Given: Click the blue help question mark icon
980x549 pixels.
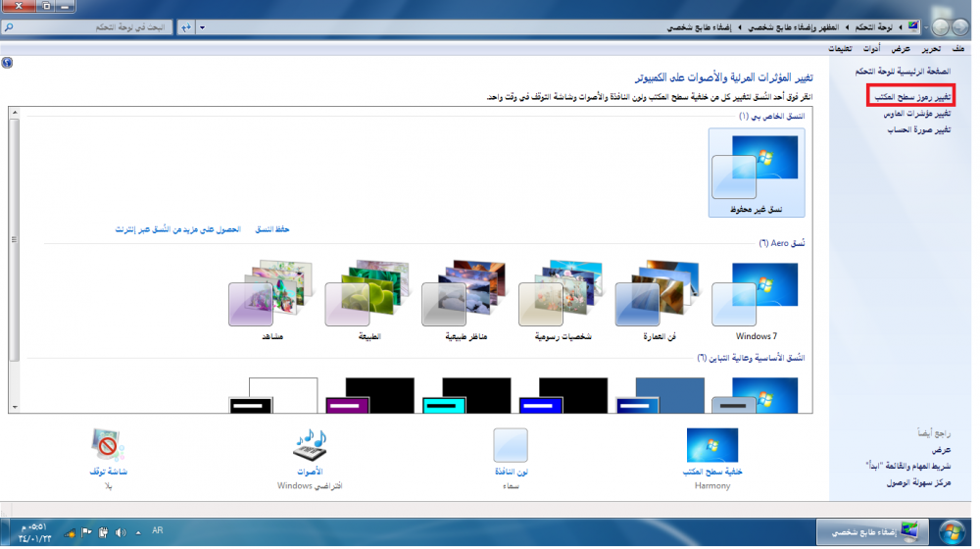Looking at the screenshot, I should pos(7,62).
